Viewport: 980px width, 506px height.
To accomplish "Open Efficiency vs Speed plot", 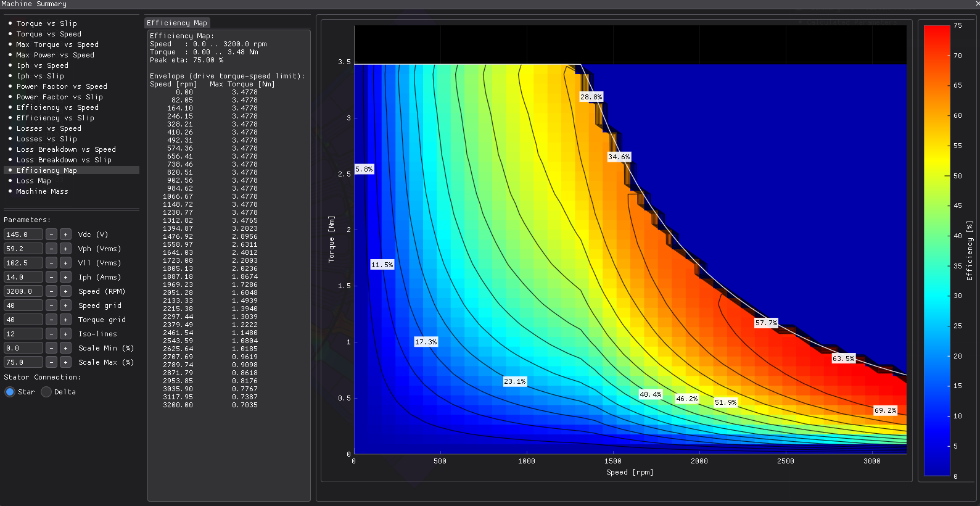I will pos(72,107).
